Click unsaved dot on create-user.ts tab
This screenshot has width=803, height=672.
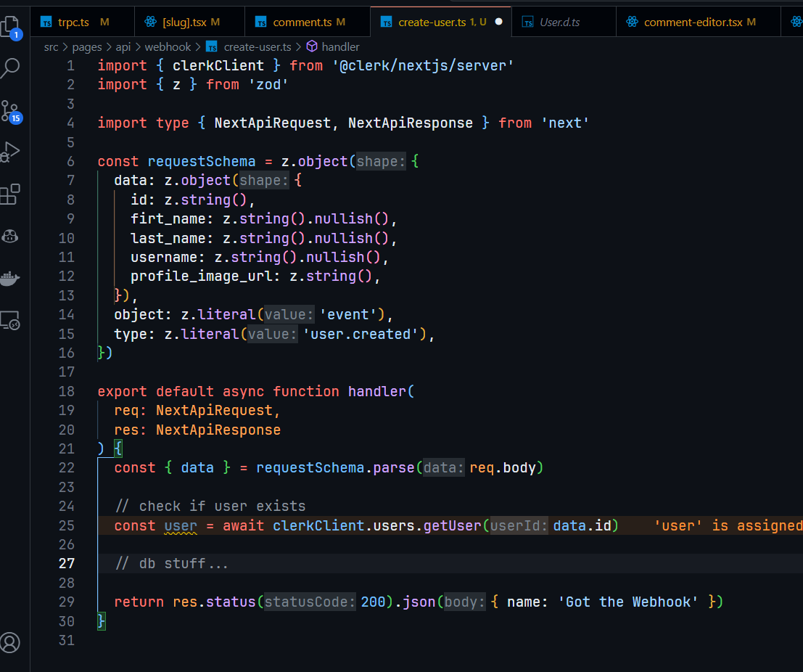click(x=498, y=22)
